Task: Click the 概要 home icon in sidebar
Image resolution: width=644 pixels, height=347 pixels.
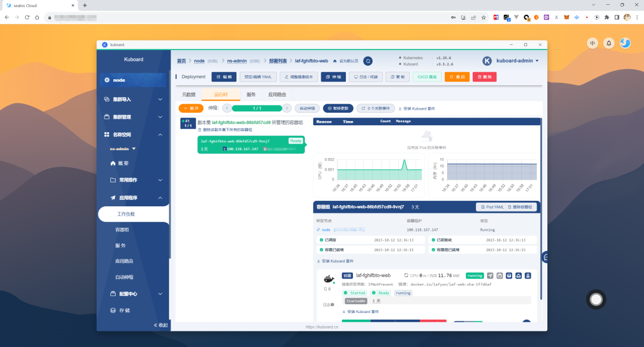Action: (x=113, y=163)
